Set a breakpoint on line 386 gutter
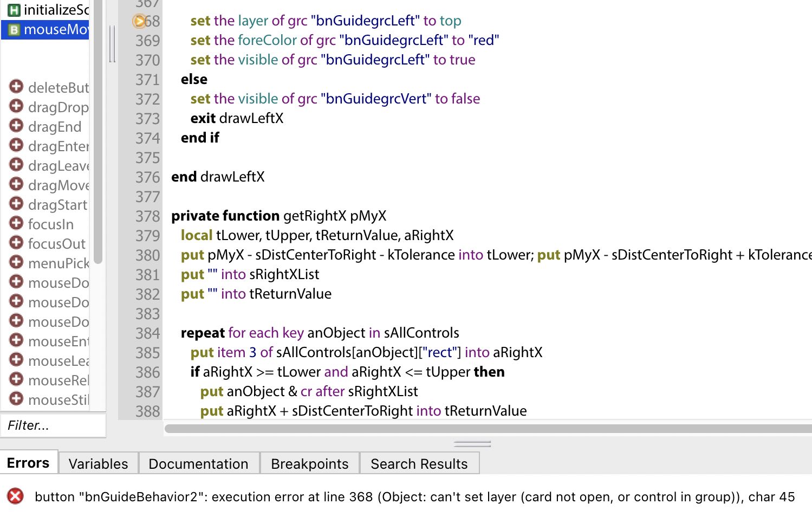Screen dimensions: 812x517 (x=147, y=372)
